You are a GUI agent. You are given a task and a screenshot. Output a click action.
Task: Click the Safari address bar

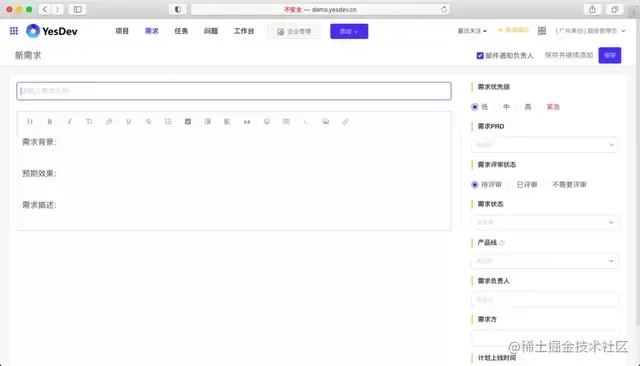point(320,9)
